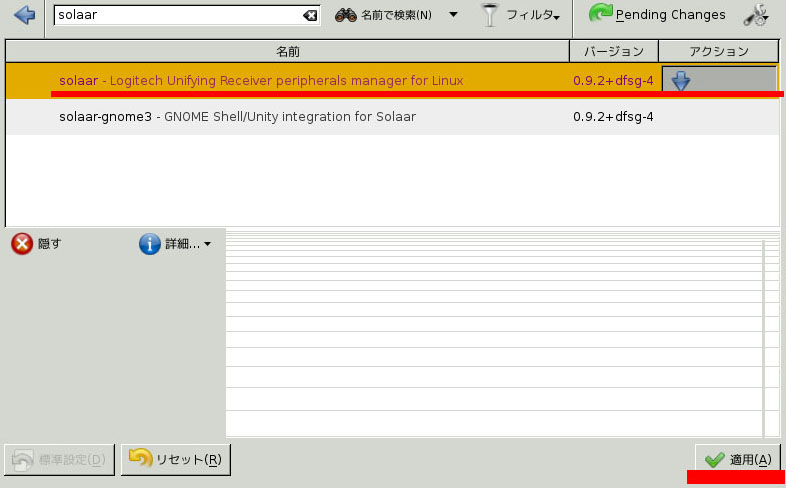
Task: Click the リセット(R) reset button
Action: tap(176, 459)
